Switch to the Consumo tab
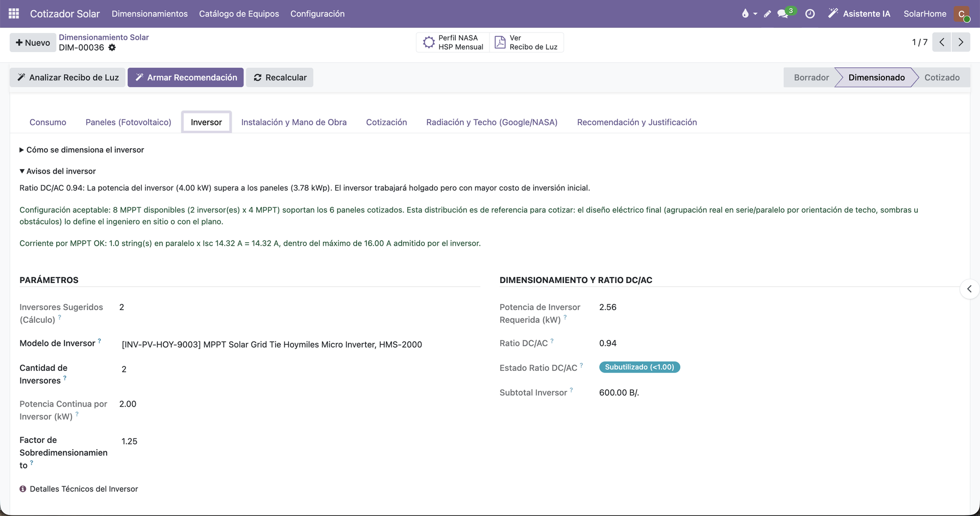 (x=48, y=122)
